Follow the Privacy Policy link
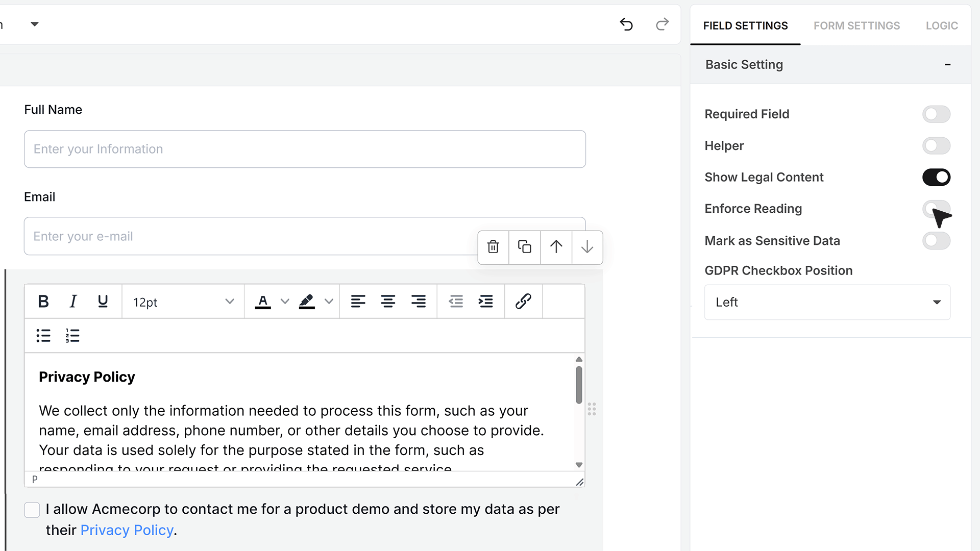Screen dimensions: 980x551 [127, 530]
